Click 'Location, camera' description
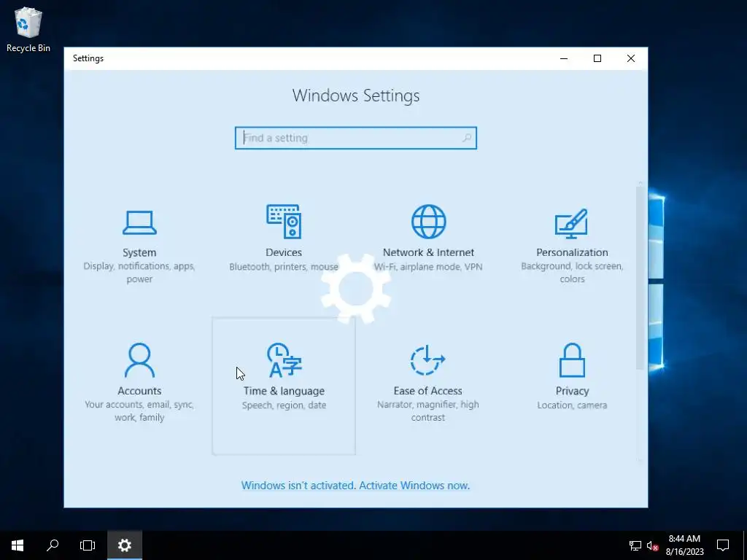This screenshot has width=747, height=560. click(572, 405)
